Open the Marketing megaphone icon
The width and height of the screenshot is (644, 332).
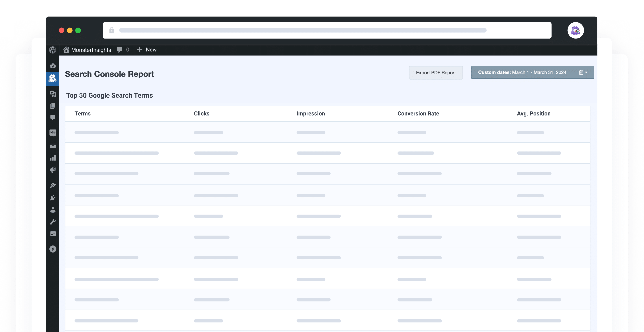pos(53,170)
